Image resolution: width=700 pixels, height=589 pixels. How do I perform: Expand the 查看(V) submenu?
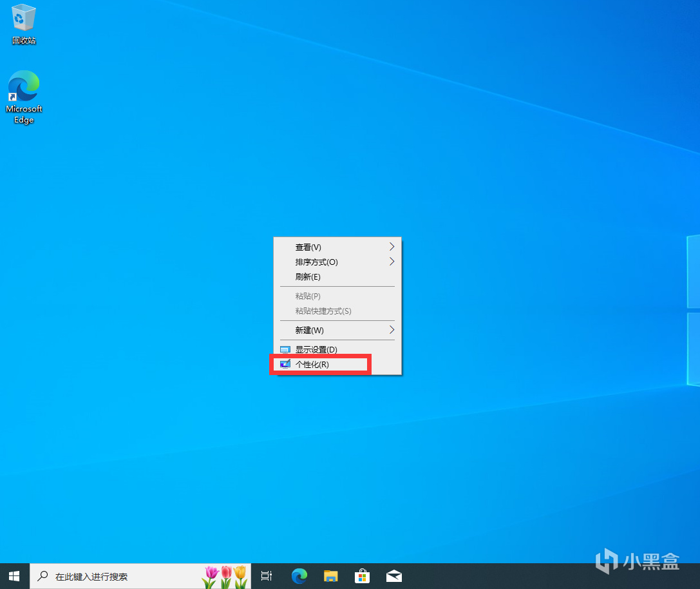(337, 247)
